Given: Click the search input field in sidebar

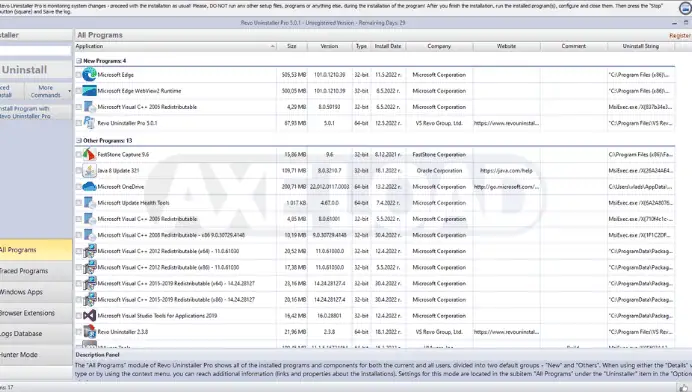Looking at the screenshot, I should click(35, 51).
